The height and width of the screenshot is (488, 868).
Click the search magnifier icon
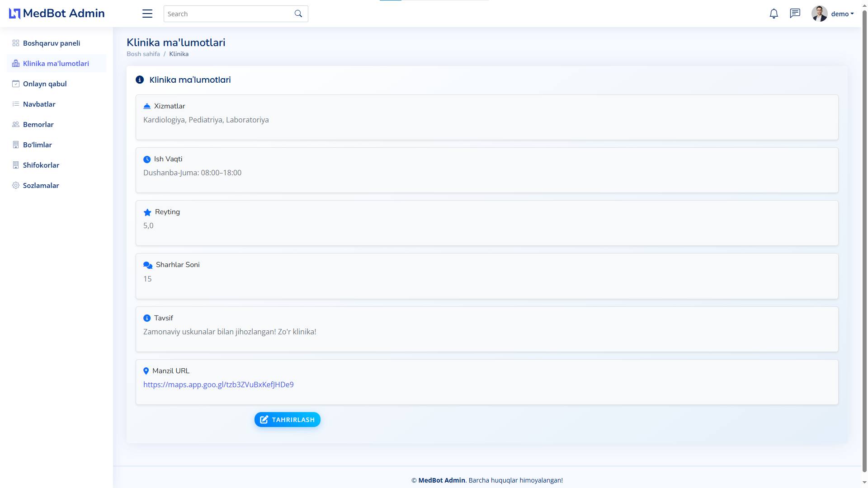(298, 14)
